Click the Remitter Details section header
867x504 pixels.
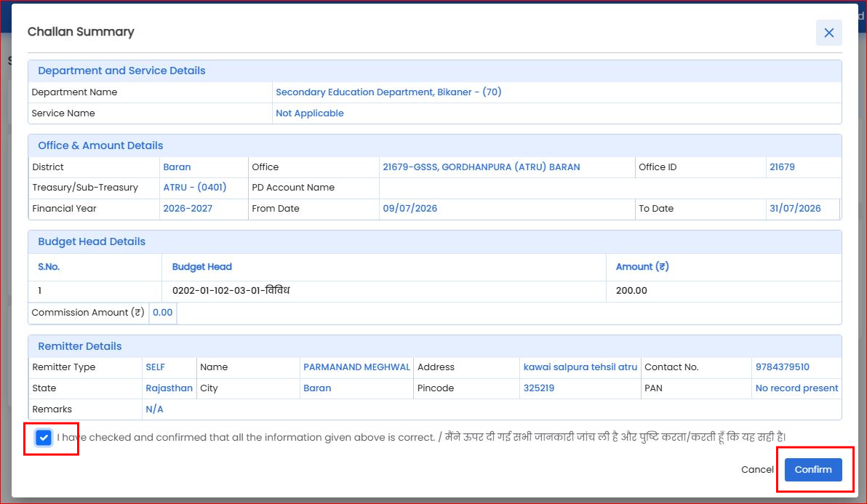(79, 346)
